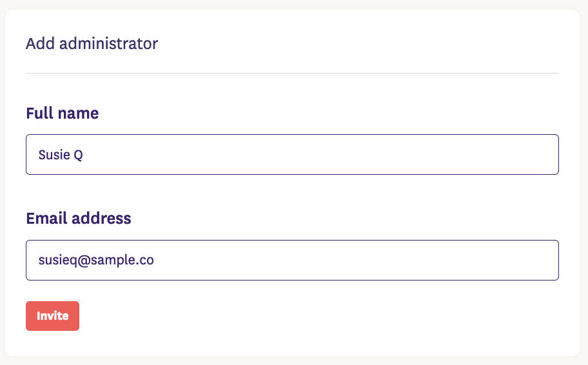Viewport: 588px width, 365px height.
Task: Click the ".co" ending of the email
Action: [x=146, y=260]
